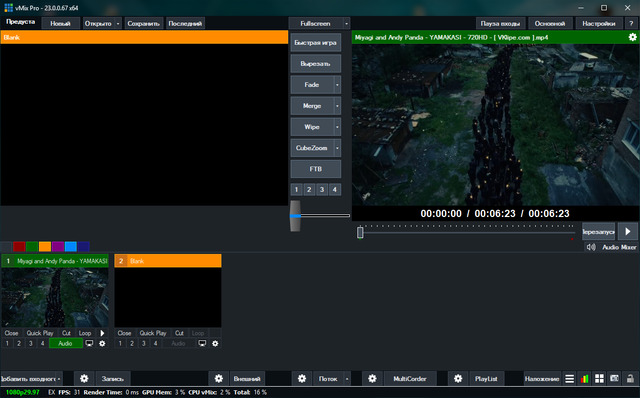Select red color swatch

[19, 247]
